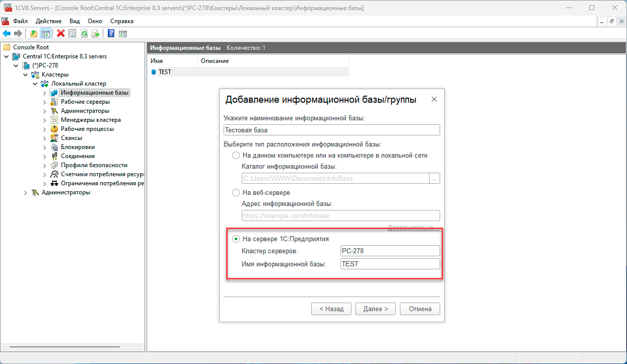Click the red Delete X icon
The height and width of the screenshot is (364, 627).
(61, 33)
